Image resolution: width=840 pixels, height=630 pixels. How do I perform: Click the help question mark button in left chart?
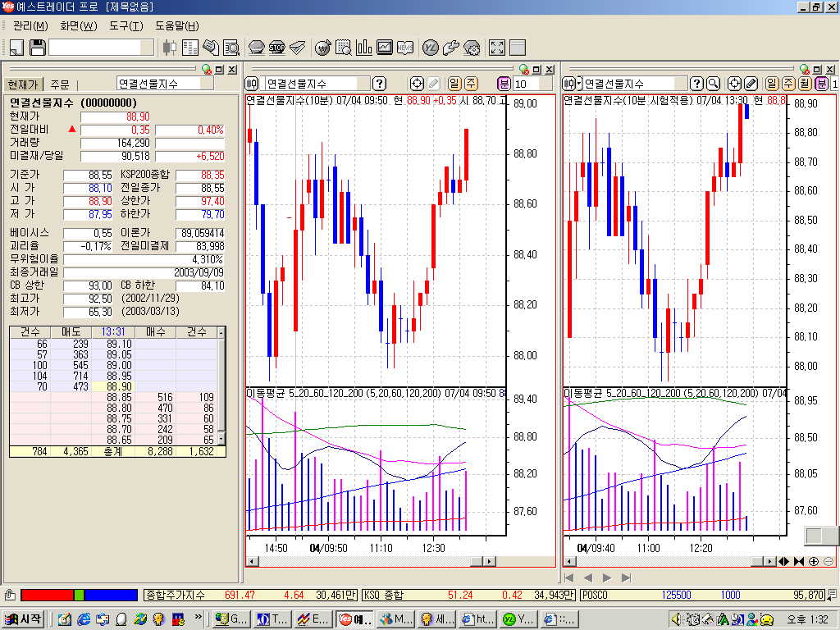(x=379, y=84)
